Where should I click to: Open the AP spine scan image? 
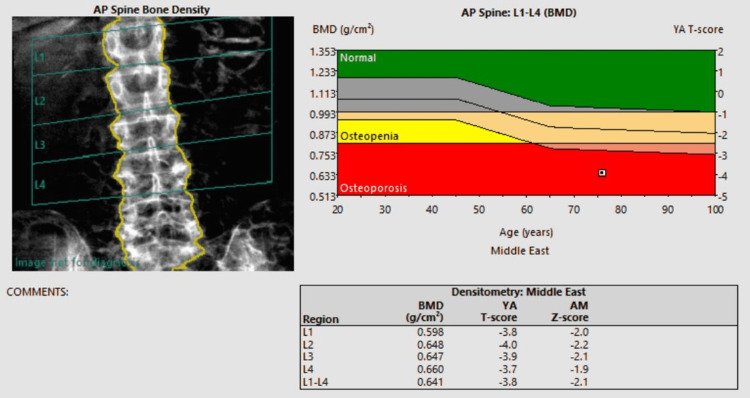pos(153,144)
